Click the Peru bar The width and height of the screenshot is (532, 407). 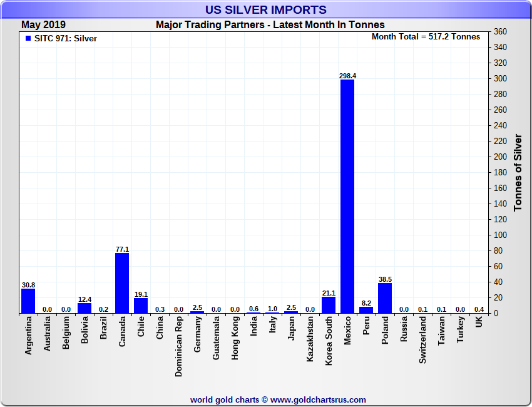(x=366, y=310)
